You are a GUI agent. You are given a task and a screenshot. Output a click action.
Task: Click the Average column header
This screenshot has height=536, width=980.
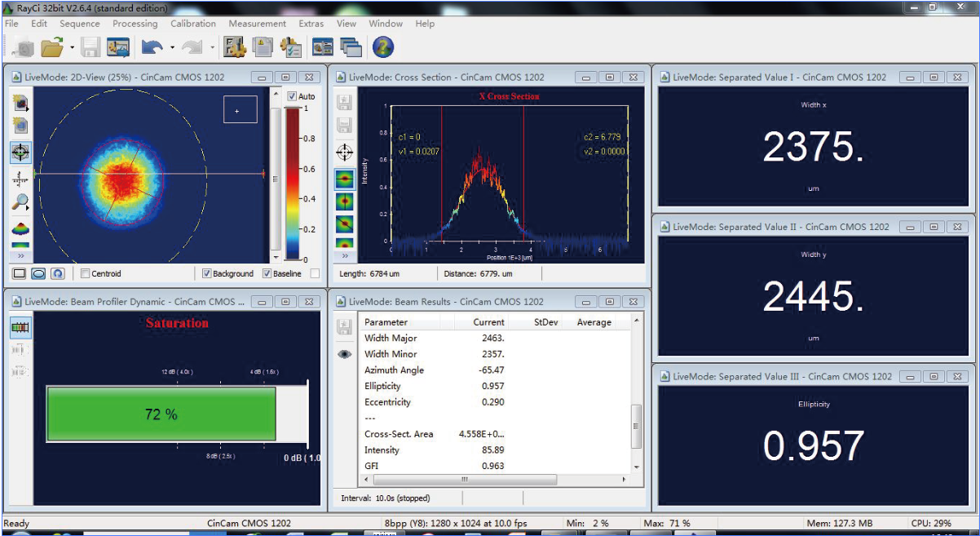pyautogui.click(x=594, y=322)
